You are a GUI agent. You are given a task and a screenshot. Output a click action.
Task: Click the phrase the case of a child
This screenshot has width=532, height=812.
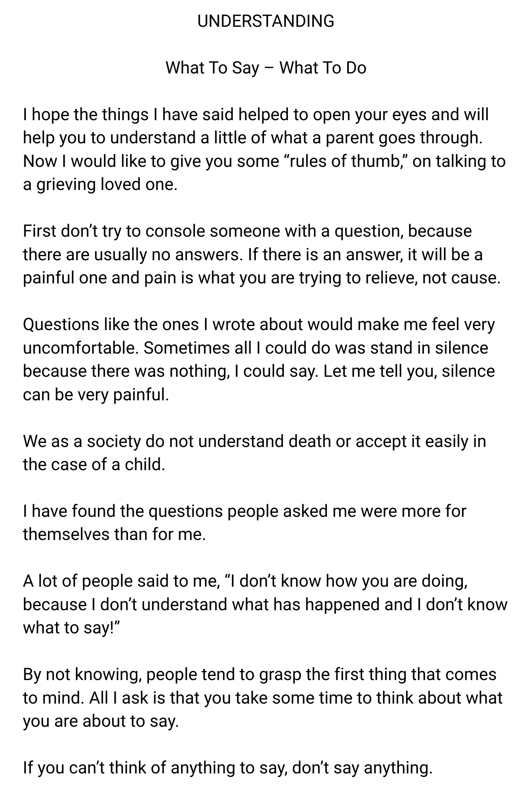coord(94,464)
